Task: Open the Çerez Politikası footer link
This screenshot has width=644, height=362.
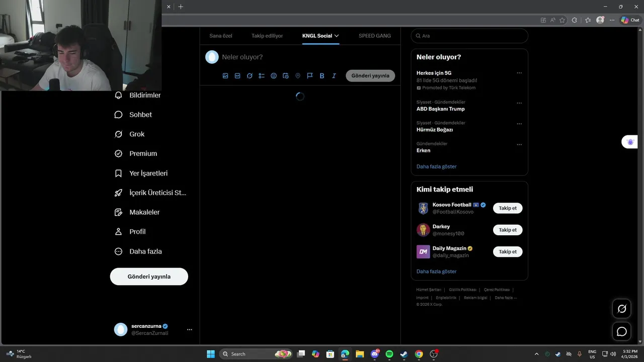Action: click(x=497, y=290)
